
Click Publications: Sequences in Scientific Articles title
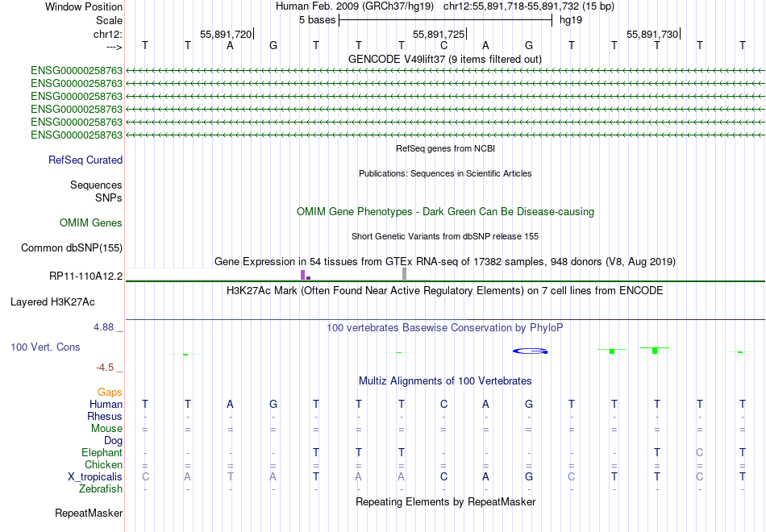point(445,173)
